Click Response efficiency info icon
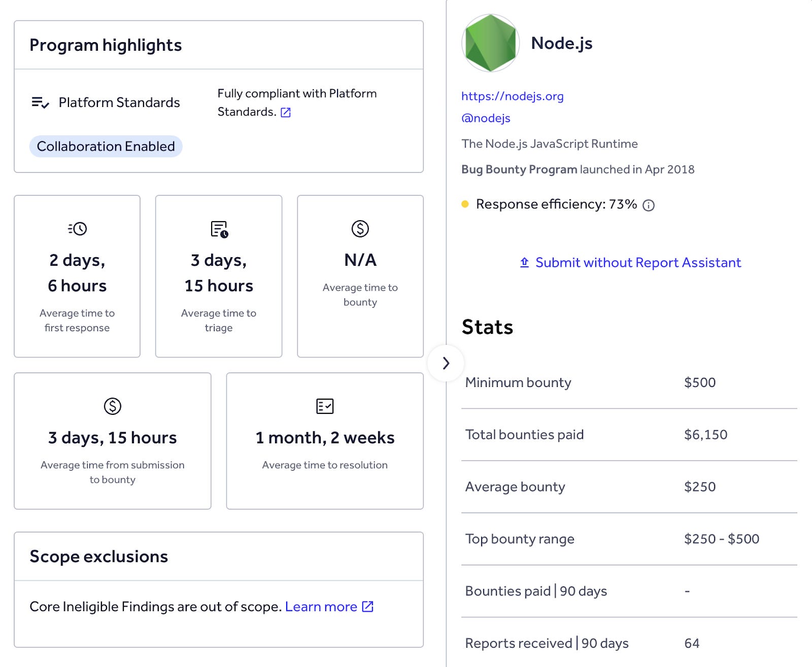Screen dimensions: 812x667 pyautogui.click(x=649, y=205)
